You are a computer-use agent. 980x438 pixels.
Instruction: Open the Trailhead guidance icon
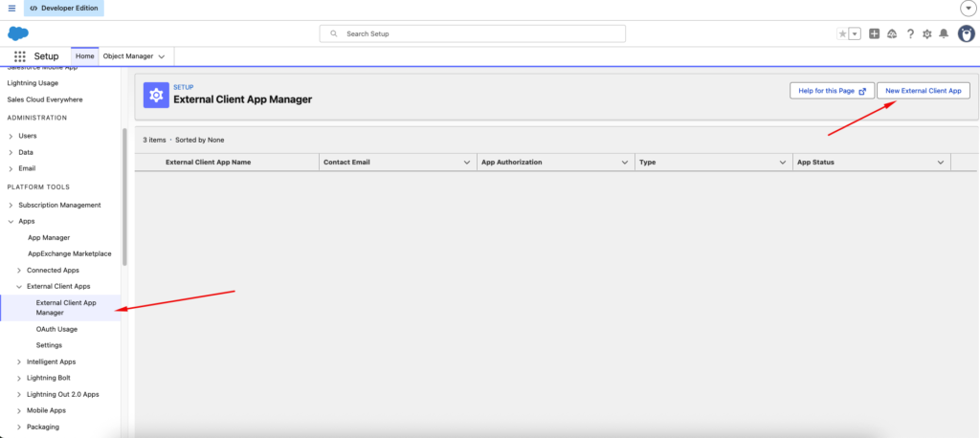(892, 33)
